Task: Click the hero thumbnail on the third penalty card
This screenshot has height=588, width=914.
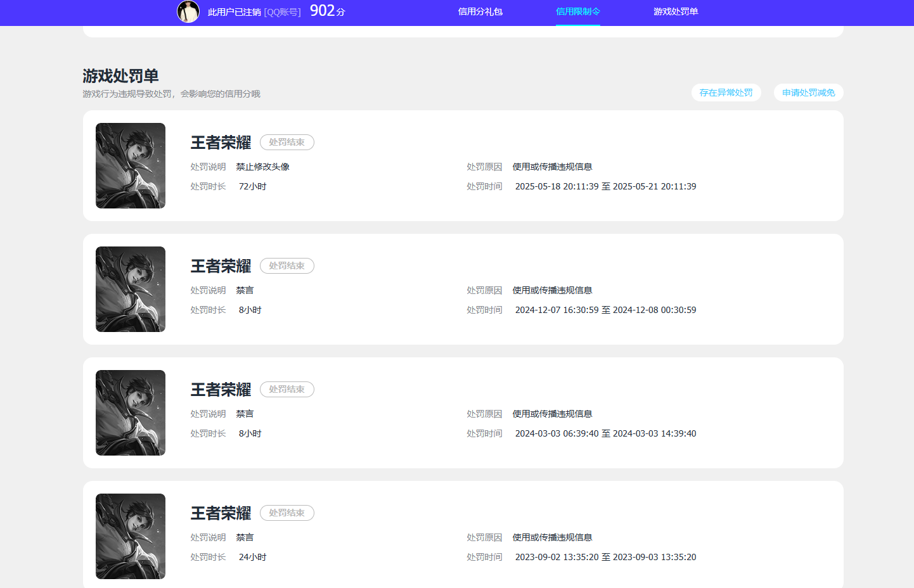Action: click(130, 412)
